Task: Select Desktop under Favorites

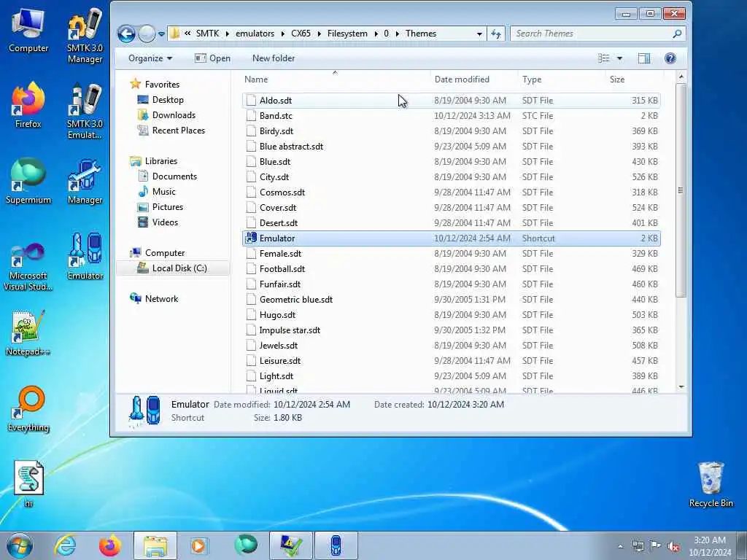Action: (168, 100)
